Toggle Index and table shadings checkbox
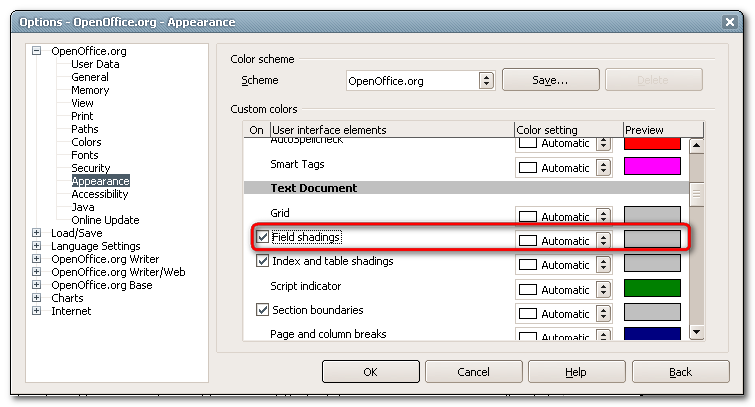The height and width of the screenshot is (407, 755). coord(262,261)
